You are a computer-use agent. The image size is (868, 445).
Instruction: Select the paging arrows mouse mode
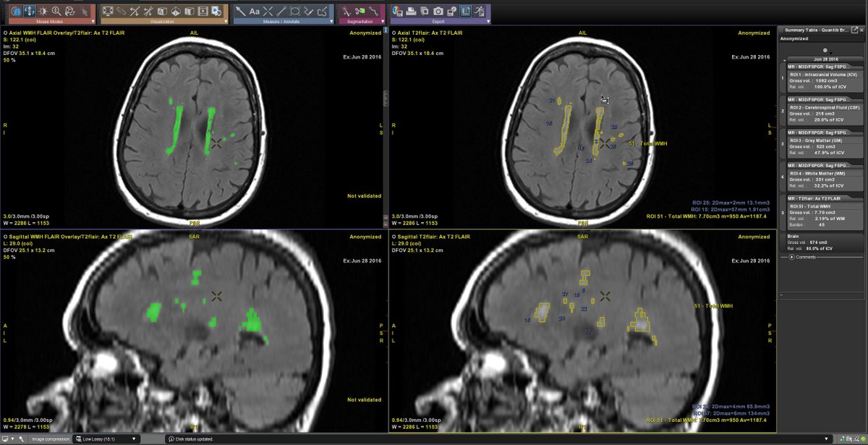pos(30,11)
